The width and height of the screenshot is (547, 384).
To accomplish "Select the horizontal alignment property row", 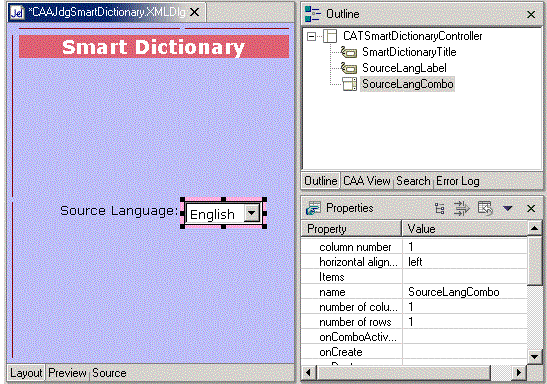I will (414, 262).
